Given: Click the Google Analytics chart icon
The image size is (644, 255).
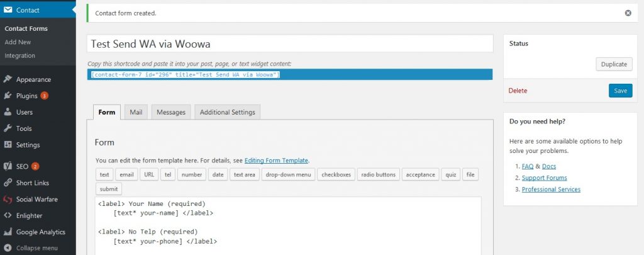Looking at the screenshot, I should tap(8, 232).
